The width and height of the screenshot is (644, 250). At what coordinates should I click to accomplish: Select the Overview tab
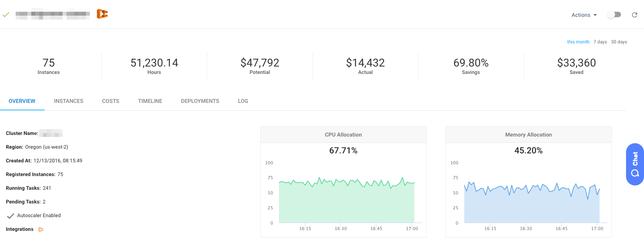click(x=22, y=101)
